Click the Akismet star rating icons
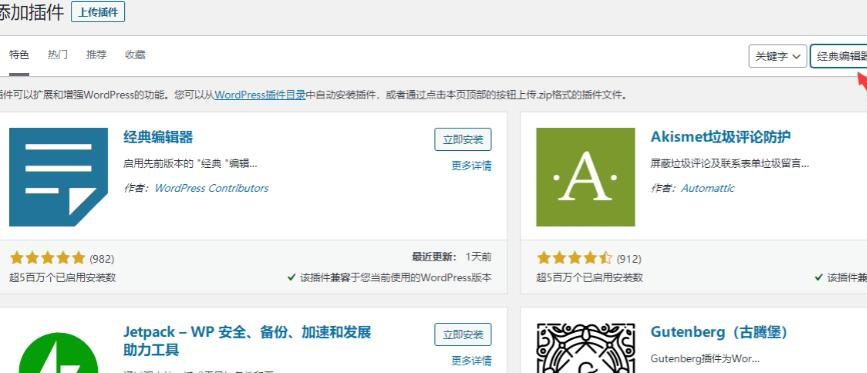Screen dimensions: 867x373 pos(574,258)
